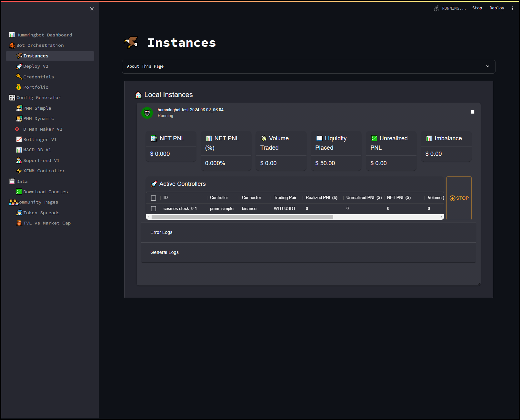Navigate to Token Spreads page
The height and width of the screenshot is (420, 520).
[41, 213]
